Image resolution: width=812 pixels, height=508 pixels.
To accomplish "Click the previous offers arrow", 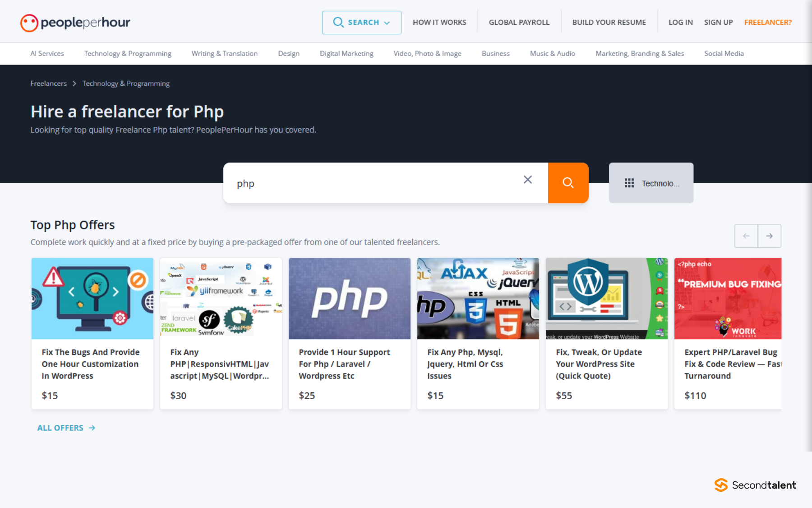I will [x=746, y=236].
